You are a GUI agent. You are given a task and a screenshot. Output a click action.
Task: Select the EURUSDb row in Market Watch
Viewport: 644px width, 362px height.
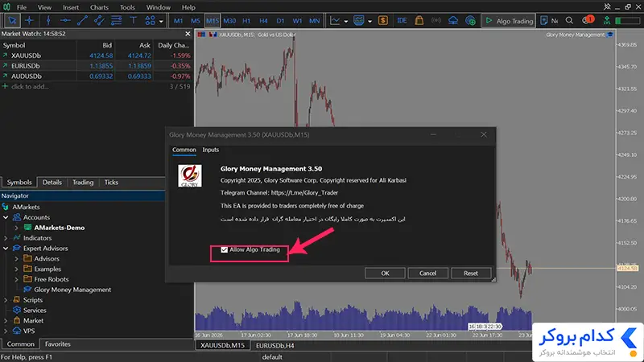(x=97, y=66)
